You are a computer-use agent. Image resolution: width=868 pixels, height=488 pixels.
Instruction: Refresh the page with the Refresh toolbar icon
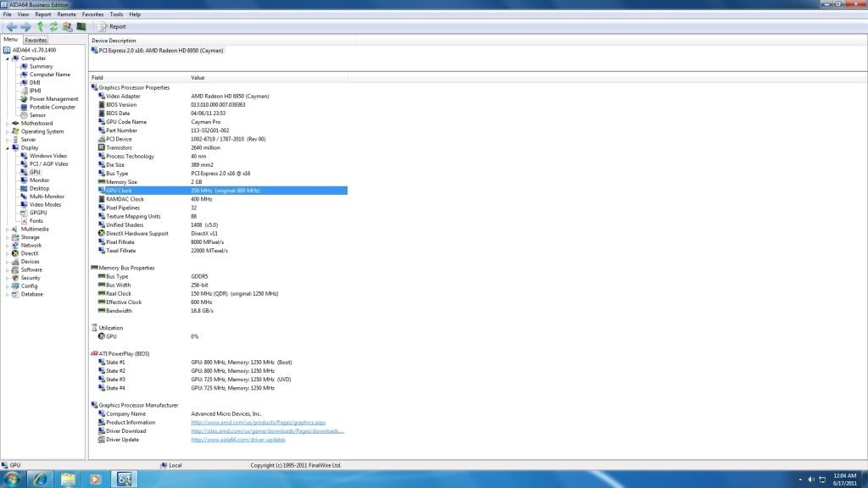(53, 26)
